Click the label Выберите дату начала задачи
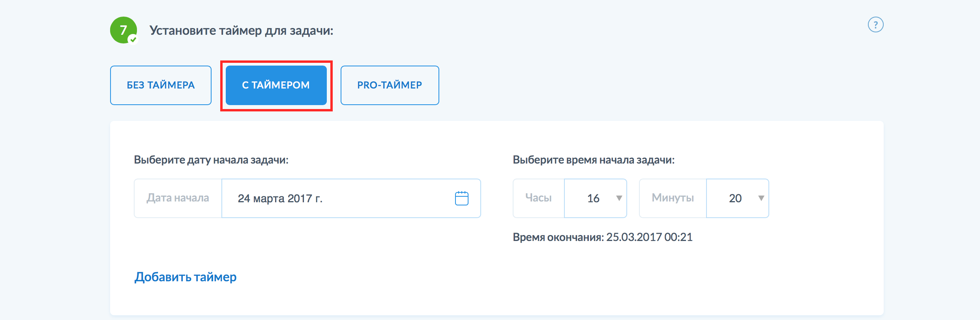 tap(211, 160)
